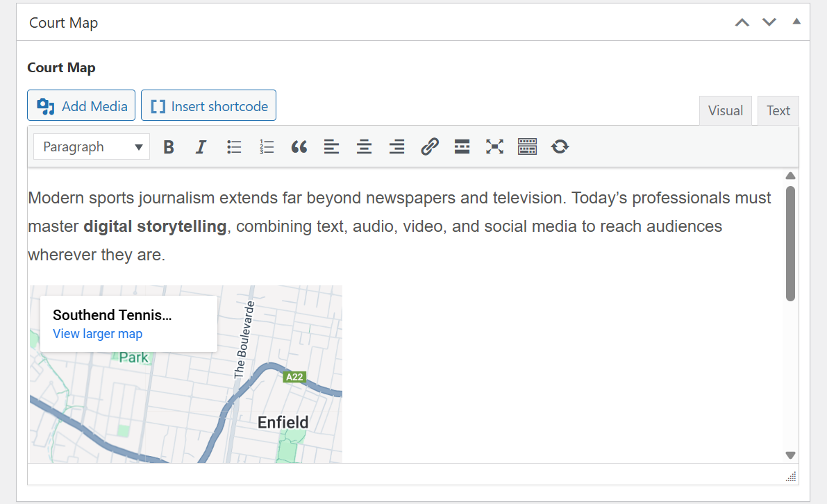
Task: Open the View larger map link
Action: (97, 334)
